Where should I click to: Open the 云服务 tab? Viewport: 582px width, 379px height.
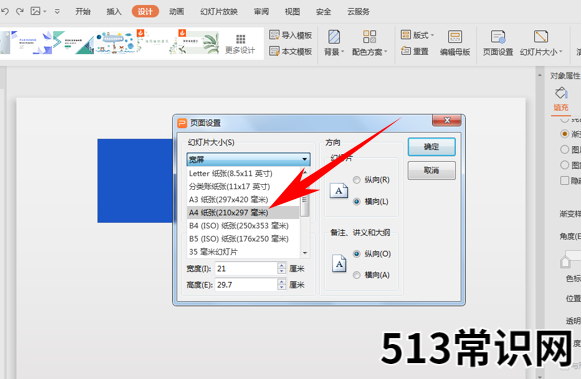coord(359,12)
